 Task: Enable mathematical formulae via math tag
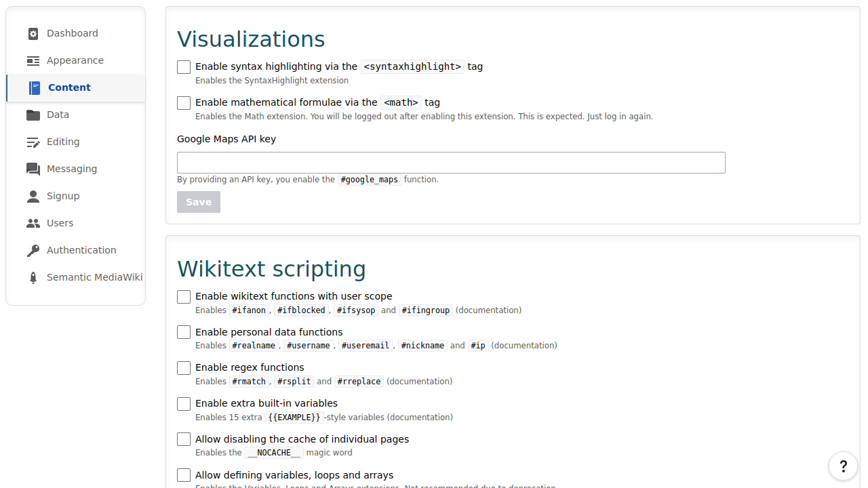pos(183,102)
